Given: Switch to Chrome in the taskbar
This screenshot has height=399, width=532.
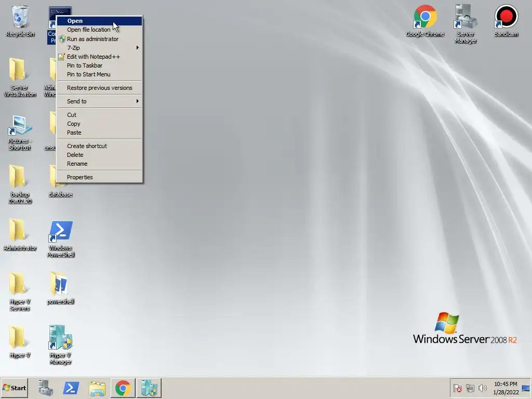Looking at the screenshot, I should pyautogui.click(x=123, y=388).
